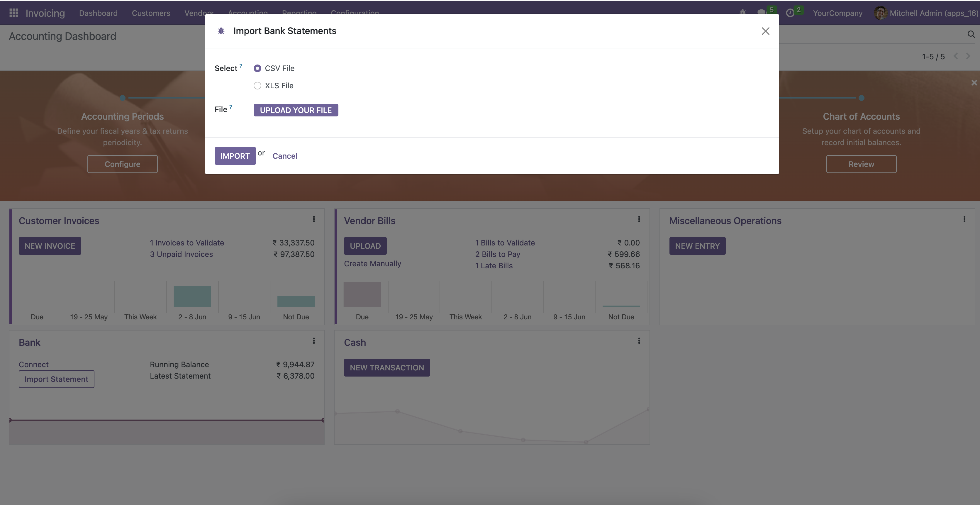980x505 pixels.
Task: Click the bug icon in the dialog header
Action: click(221, 31)
